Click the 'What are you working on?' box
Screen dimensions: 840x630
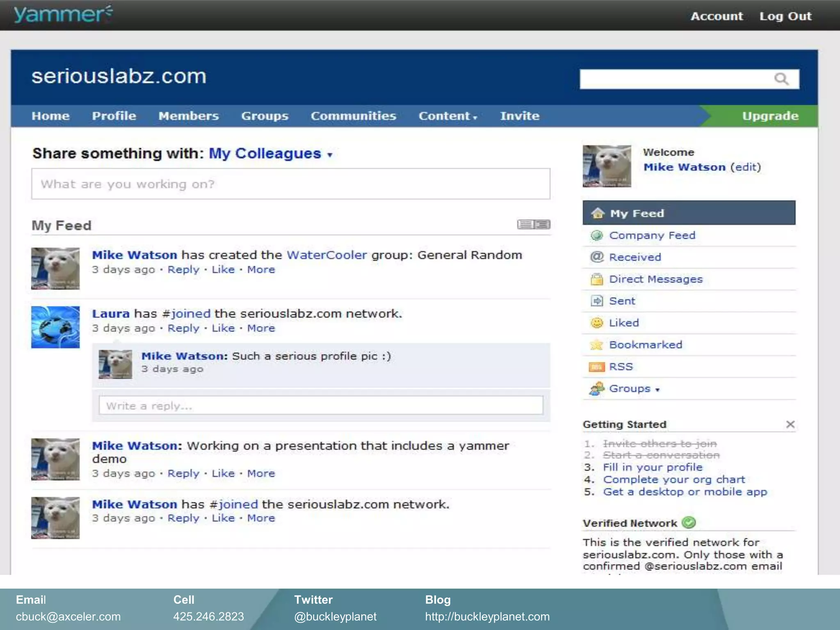click(x=291, y=184)
